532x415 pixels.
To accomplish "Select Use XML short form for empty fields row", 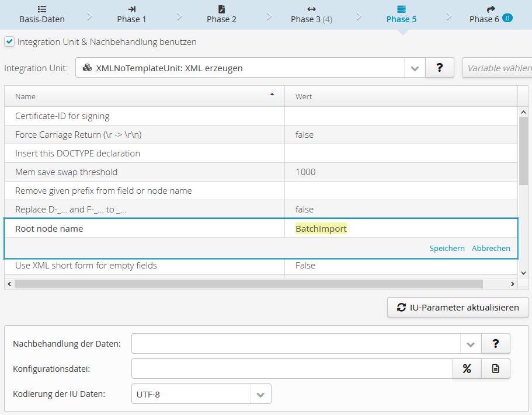I will point(261,266).
